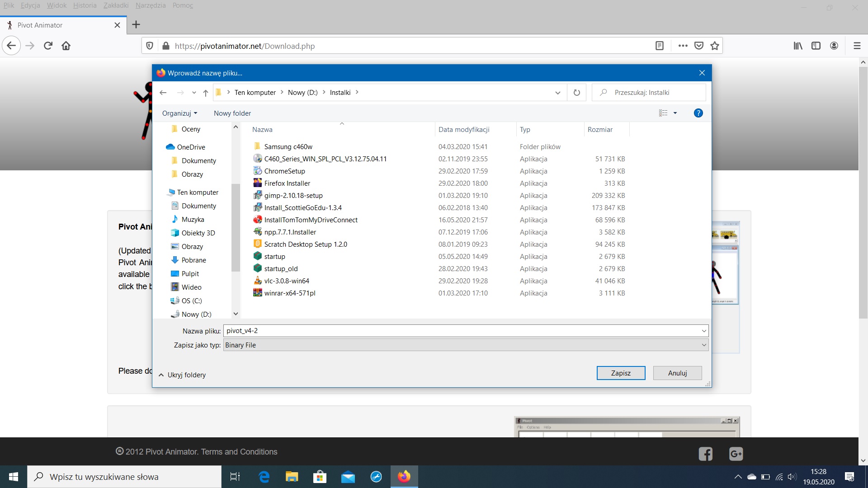The height and width of the screenshot is (488, 868).
Task: Change the file view layout icon
Action: 663,113
